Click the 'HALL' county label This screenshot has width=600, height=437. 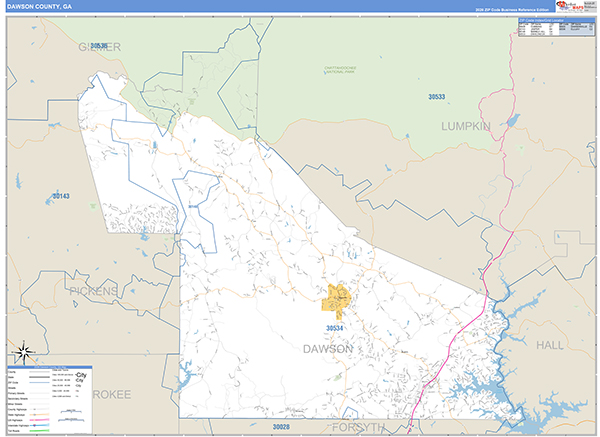pyautogui.click(x=549, y=345)
